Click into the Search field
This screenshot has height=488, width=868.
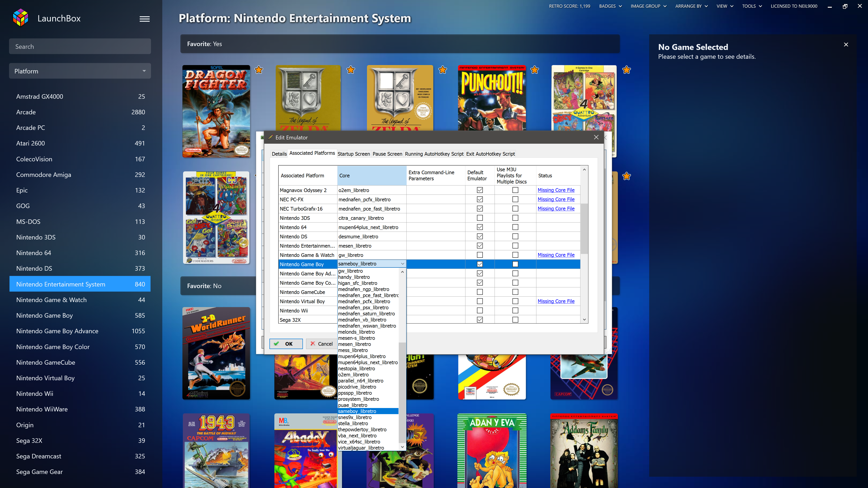(x=80, y=47)
